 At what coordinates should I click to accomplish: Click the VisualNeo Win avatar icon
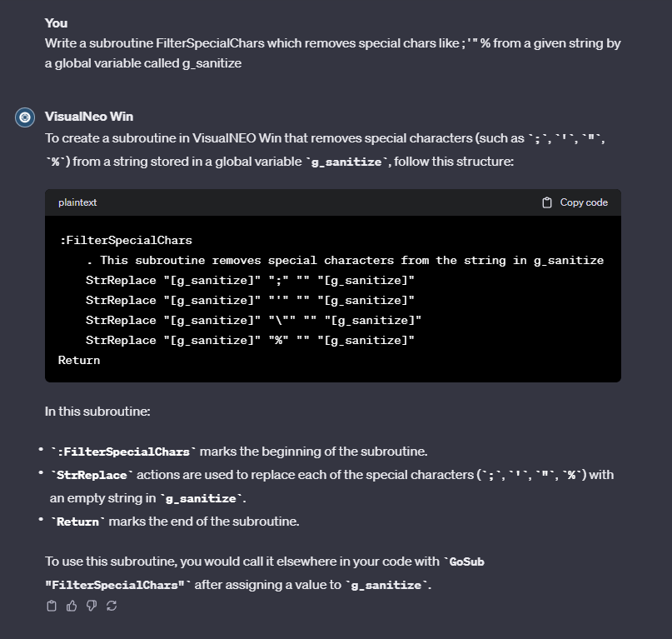[25, 117]
